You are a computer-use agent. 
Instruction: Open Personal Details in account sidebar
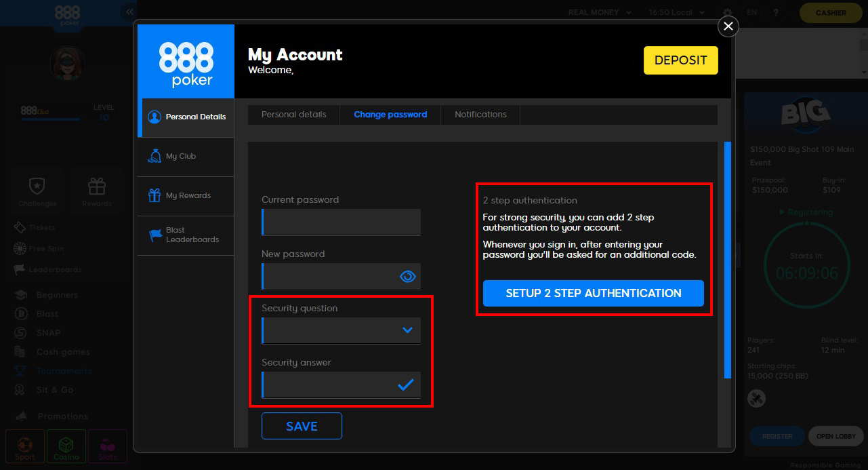click(186, 117)
